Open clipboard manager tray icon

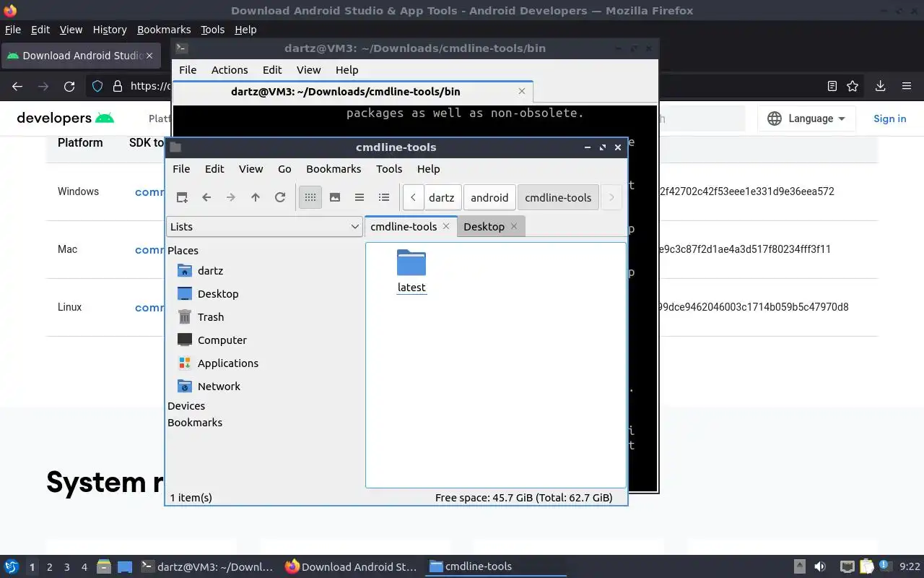[866, 566]
